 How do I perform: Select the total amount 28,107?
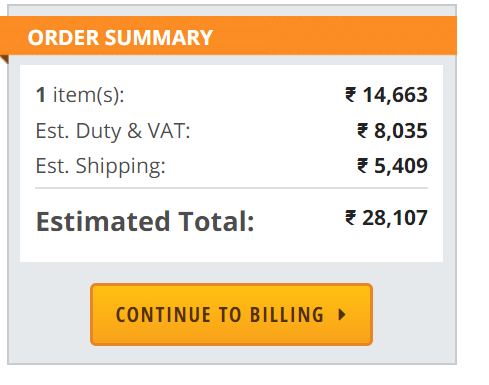[395, 218]
